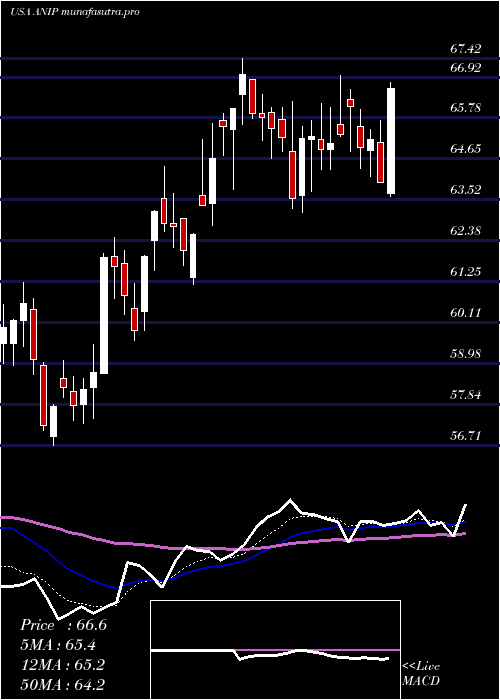Click the 67.42 price level label
The width and height of the screenshot is (500, 700).
(466, 49)
